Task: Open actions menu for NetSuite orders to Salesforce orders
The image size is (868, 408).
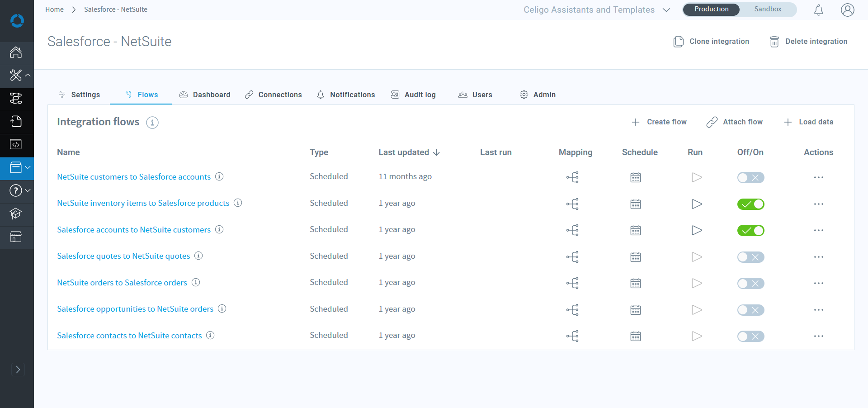Action: click(819, 283)
